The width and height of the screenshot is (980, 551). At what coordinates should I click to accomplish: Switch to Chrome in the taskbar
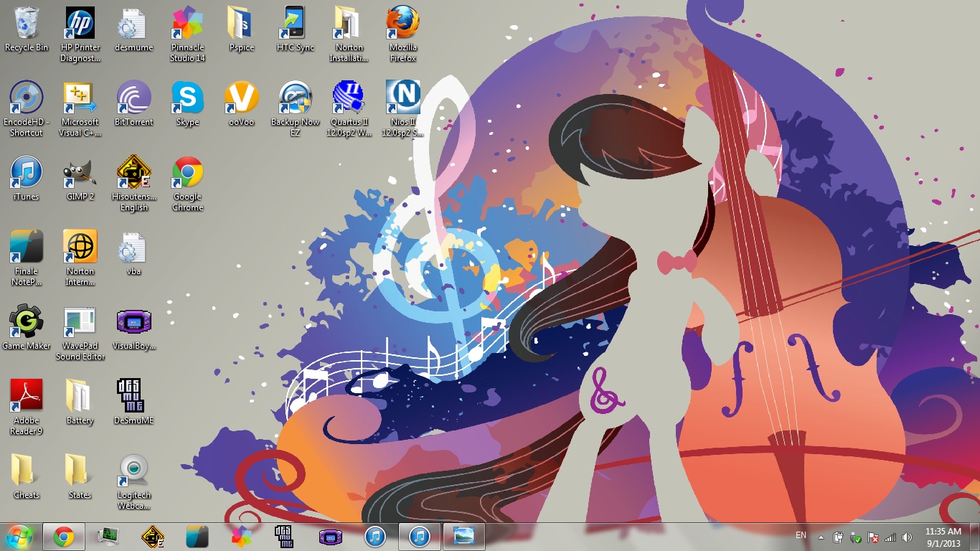click(x=64, y=537)
